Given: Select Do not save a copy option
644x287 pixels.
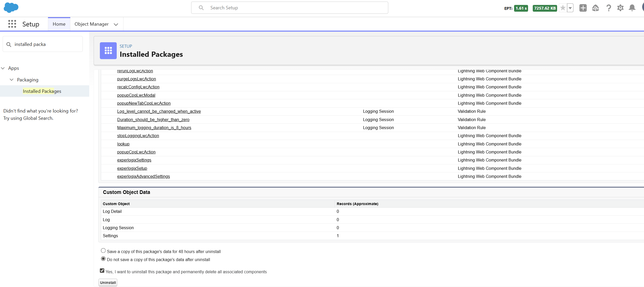Looking at the screenshot, I should point(103,259).
